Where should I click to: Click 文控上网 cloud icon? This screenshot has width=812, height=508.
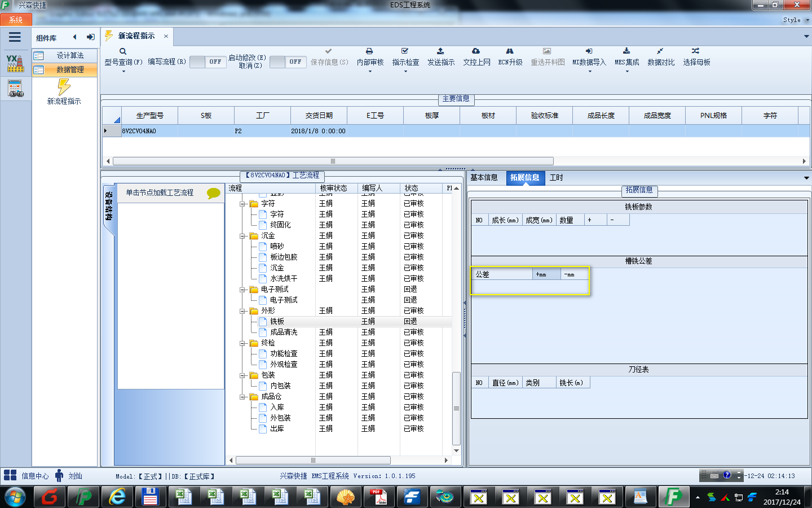point(476,51)
